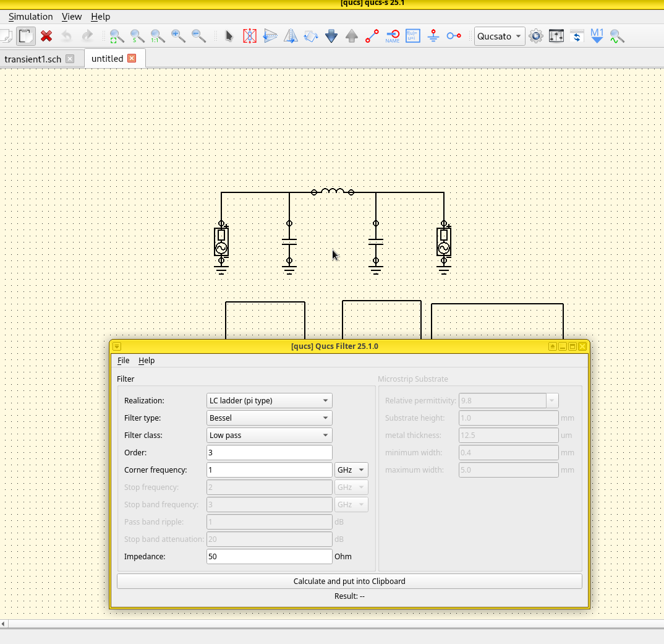Expand the Realization combo box
664x644 pixels.
click(x=269, y=400)
